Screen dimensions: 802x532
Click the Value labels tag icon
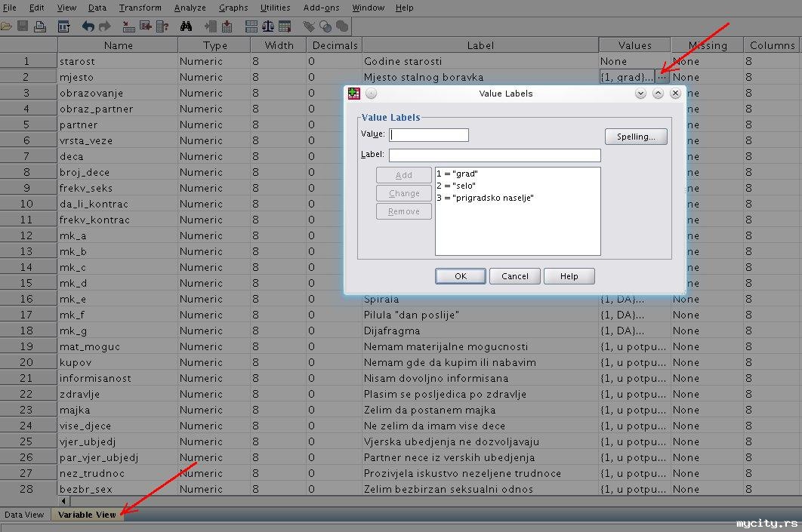[309, 26]
